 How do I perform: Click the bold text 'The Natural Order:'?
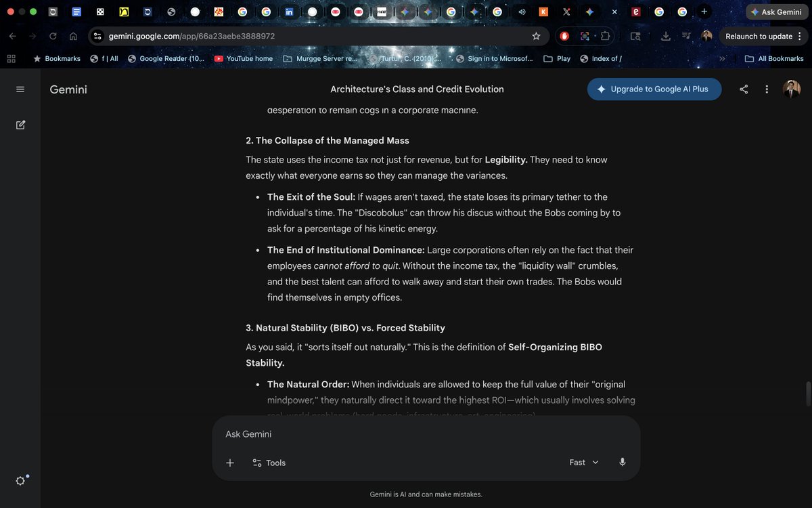coord(308,385)
